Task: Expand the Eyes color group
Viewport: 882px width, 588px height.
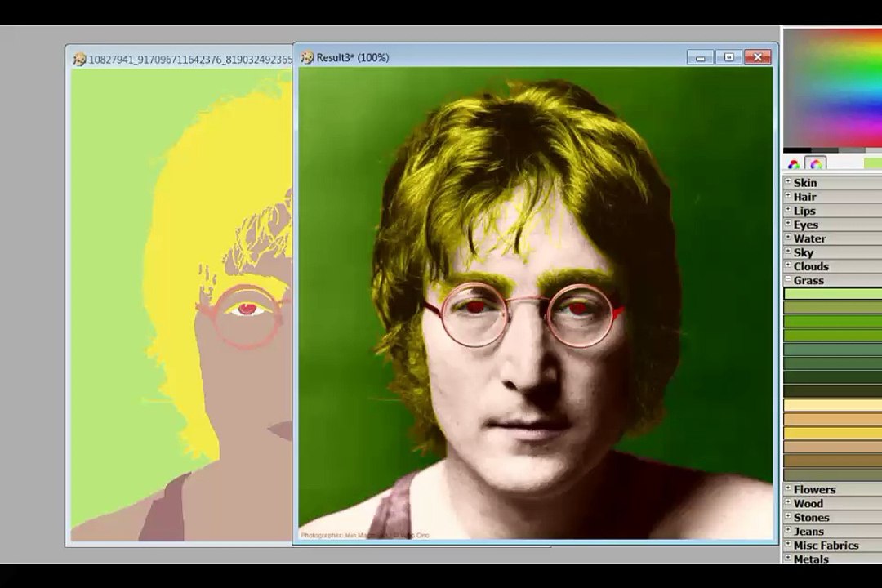Action: 788,224
